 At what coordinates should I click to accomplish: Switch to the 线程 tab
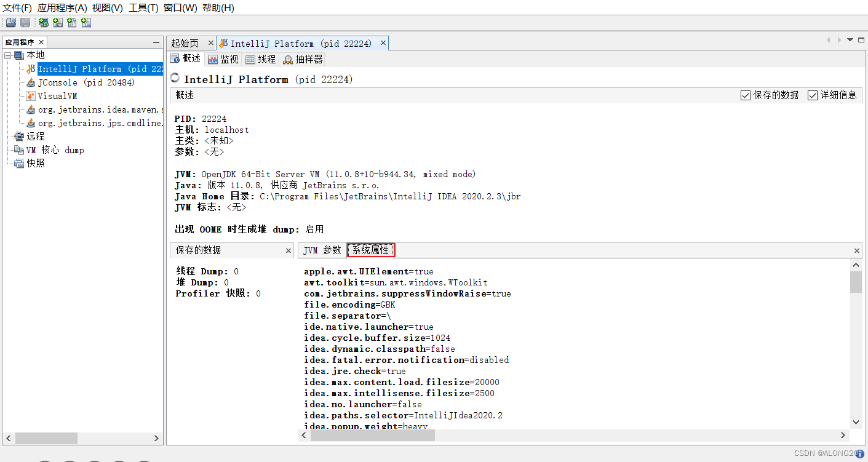261,59
